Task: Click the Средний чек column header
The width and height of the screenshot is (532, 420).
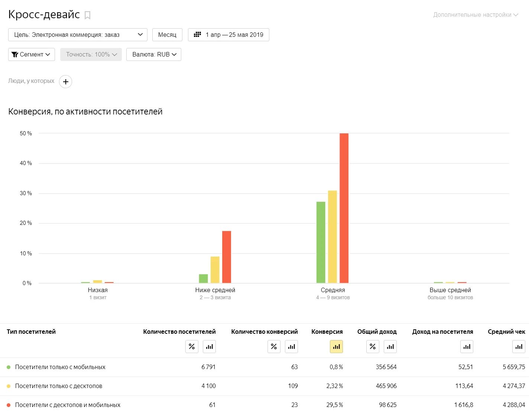Action: (506, 332)
